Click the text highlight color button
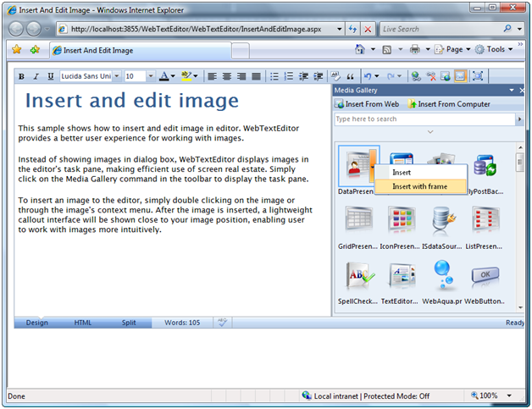Viewport: 532px width, 409px height. [x=186, y=76]
